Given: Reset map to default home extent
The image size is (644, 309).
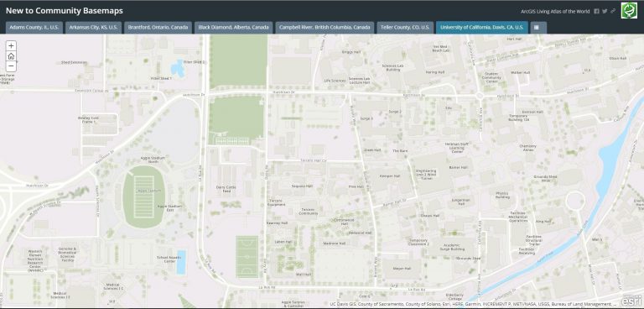Looking at the screenshot, I should tap(11, 56).
